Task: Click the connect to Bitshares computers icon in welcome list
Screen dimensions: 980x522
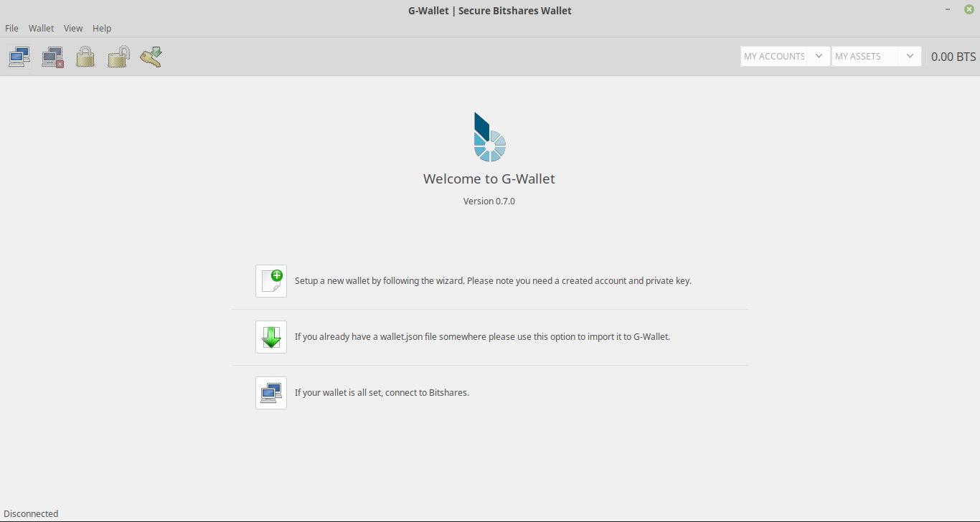Action: 271,393
